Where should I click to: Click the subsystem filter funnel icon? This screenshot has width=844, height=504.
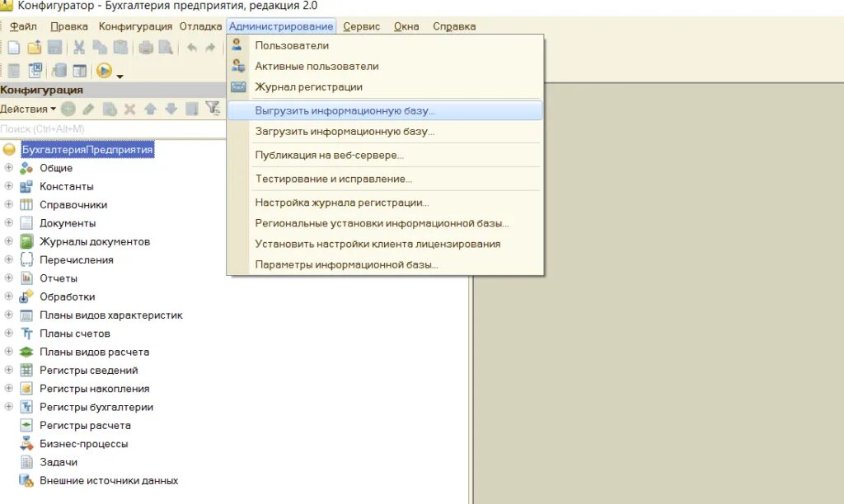(213, 109)
